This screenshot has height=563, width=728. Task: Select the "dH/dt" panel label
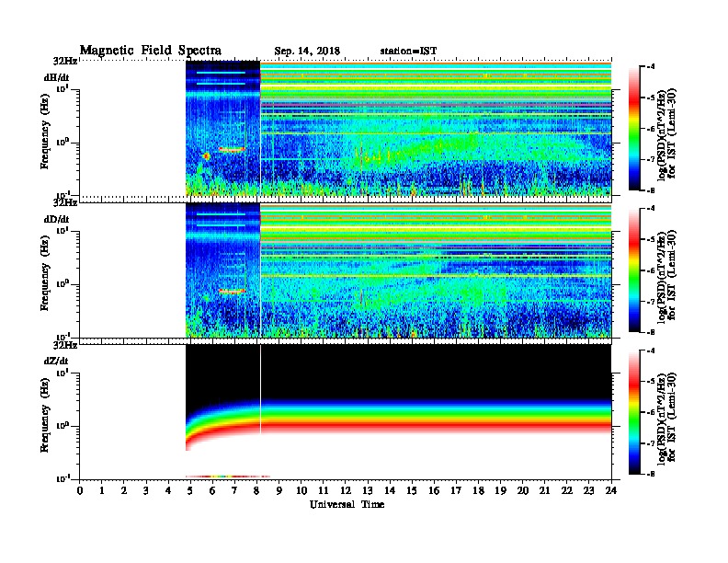click(x=57, y=78)
